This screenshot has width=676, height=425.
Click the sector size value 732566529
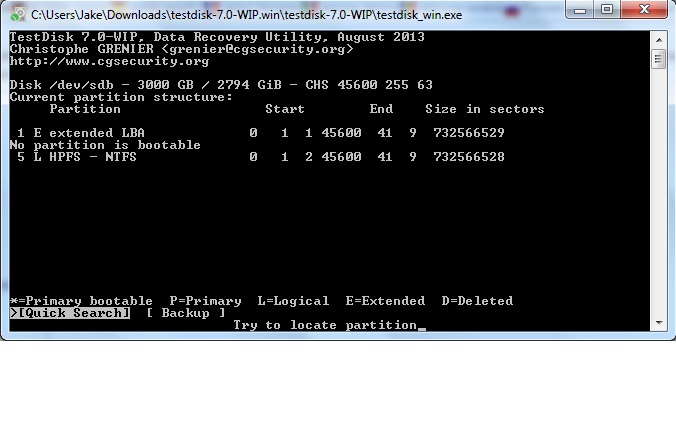click(x=469, y=133)
